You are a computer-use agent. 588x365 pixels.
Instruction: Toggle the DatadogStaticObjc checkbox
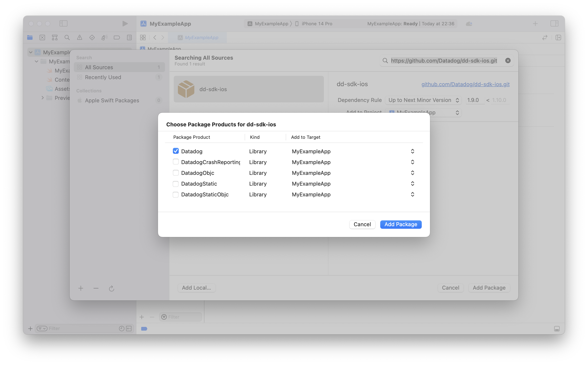(x=176, y=195)
